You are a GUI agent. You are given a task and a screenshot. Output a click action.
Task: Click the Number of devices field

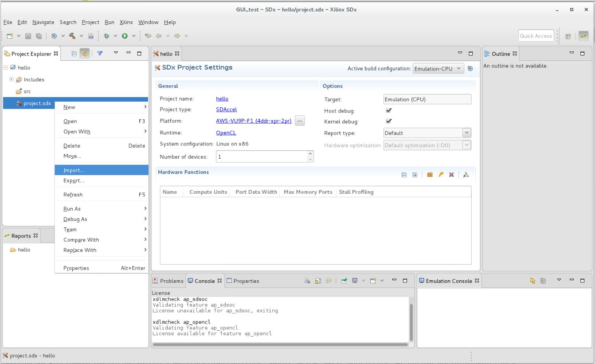pyautogui.click(x=262, y=157)
